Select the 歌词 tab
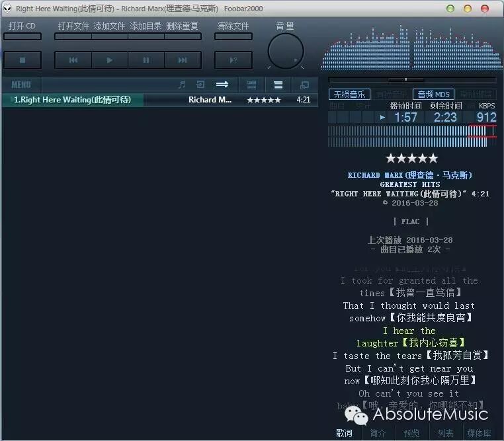The height and width of the screenshot is (441, 504). pyautogui.click(x=344, y=433)
